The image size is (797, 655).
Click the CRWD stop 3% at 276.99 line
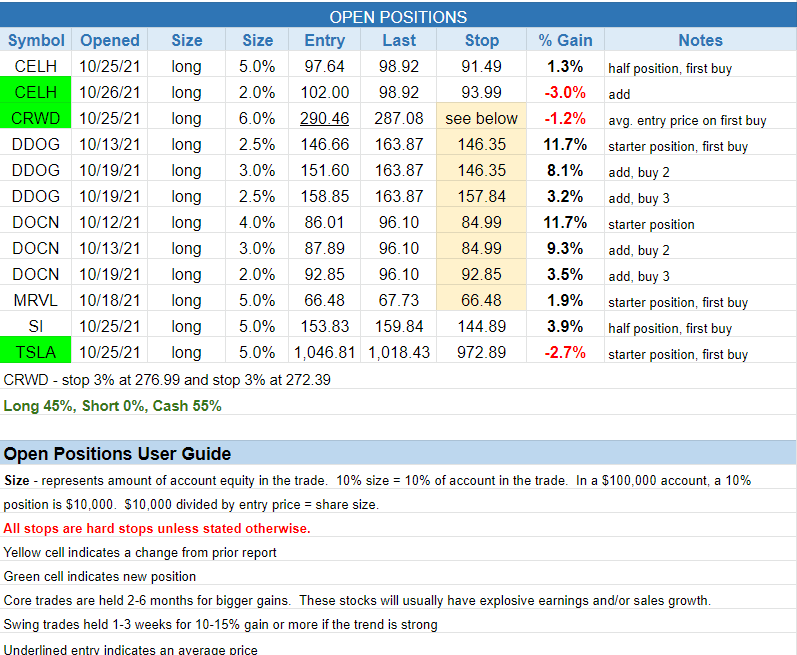(x=167, y=380)
